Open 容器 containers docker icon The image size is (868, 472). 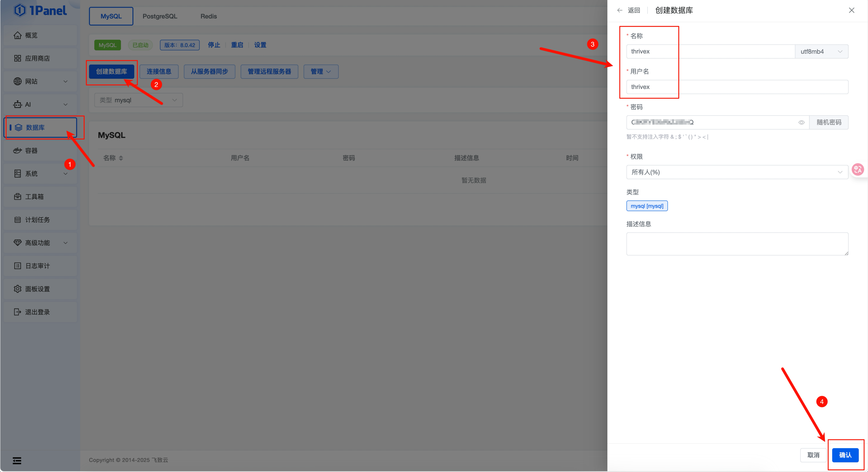click(18, 151)
